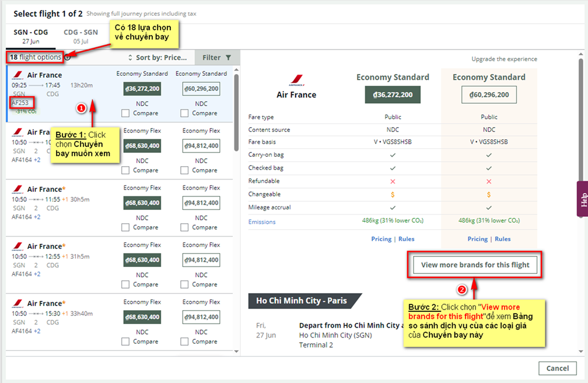Switch to the SGN - CDG 27 Jun tab
Image resolution: width=588 pixels, height=383 pixels.
pyautogui.click(x=31, y=36)
